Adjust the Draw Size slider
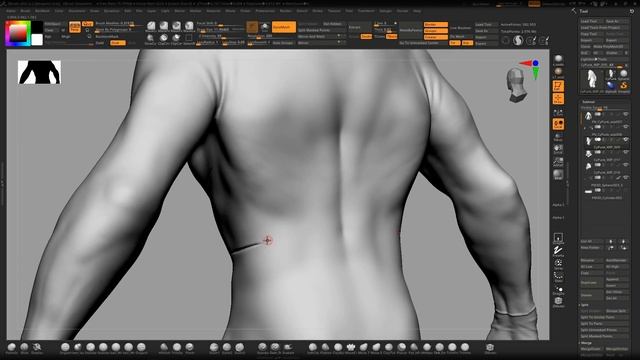The width and height of the screenshot is (640, 360). [x=220, y=30]
